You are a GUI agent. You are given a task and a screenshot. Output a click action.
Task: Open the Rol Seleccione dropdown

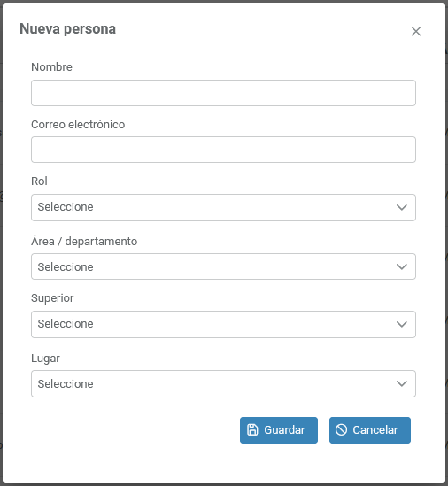coord(223,207)
